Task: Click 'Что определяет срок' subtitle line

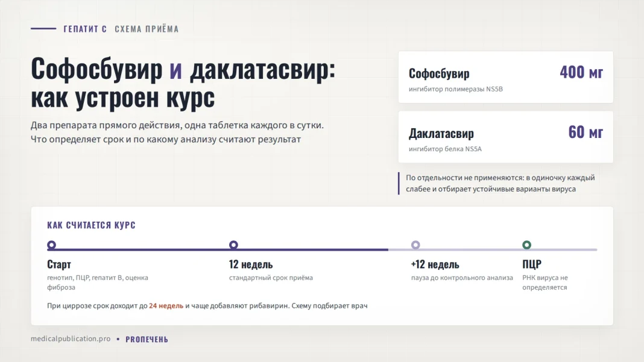Action: tap(166, 140)
